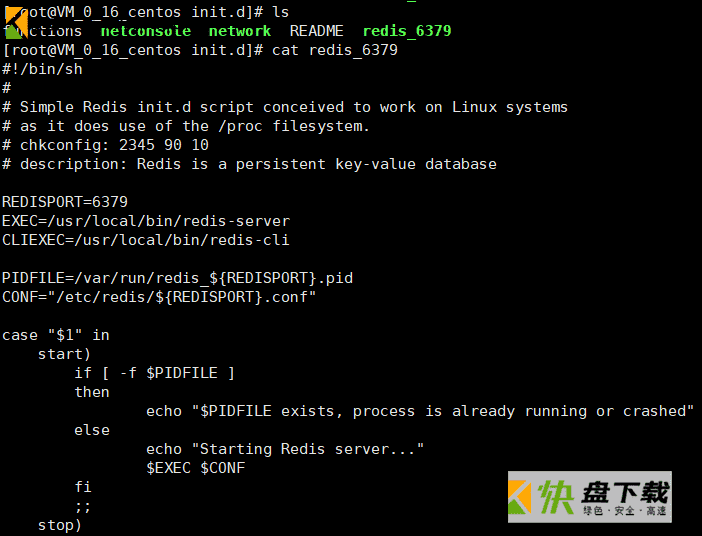
Task: Click the green 快 character in the watermark
Action: pos(555,497)
